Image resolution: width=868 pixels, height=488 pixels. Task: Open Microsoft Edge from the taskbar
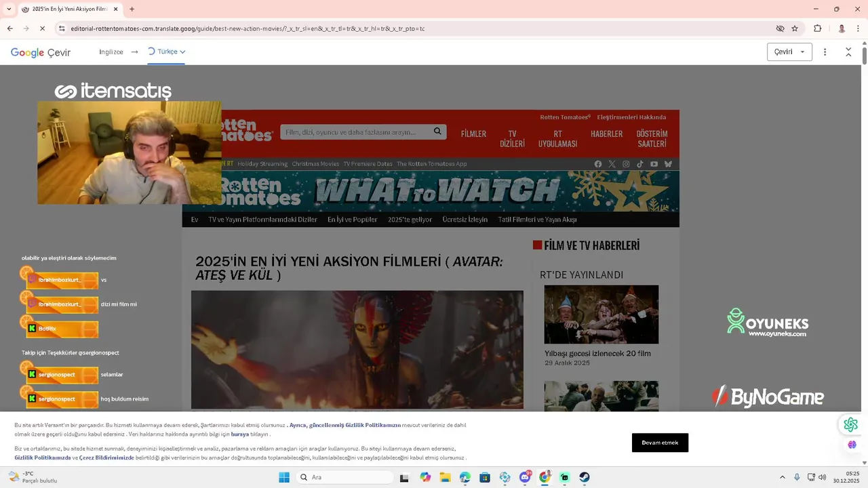click(465, 477)
